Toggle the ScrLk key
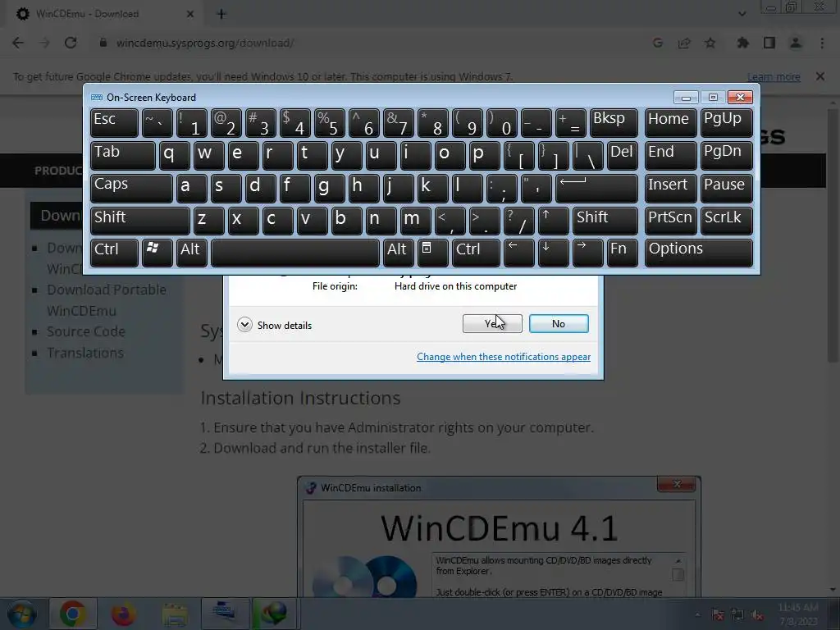Image resolution: width=840 pixels, height=630 pixels. tap(726, 221)
